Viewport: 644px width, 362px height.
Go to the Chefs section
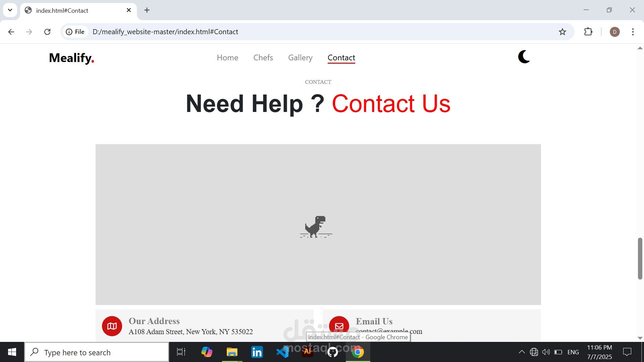[x=263, y=58]
